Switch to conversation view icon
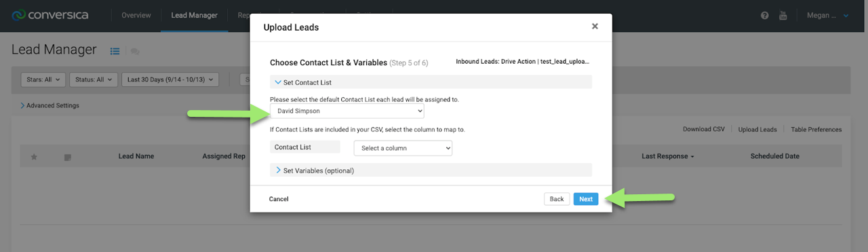 [135, 51]
